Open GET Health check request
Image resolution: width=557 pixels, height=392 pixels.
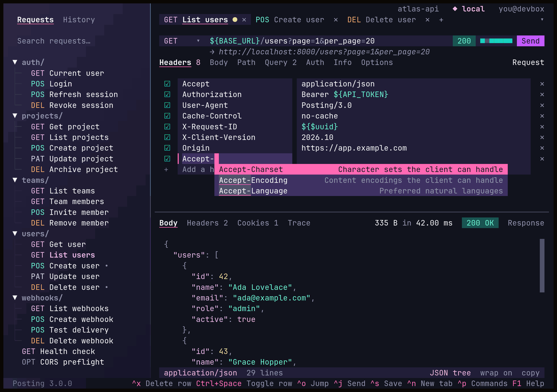[58, 351]
